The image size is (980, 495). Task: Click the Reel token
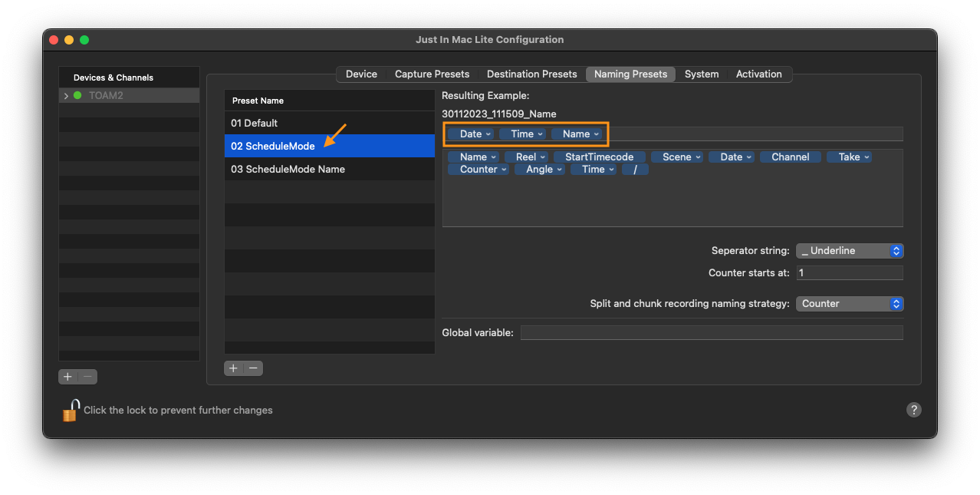(x=526, y=157)
